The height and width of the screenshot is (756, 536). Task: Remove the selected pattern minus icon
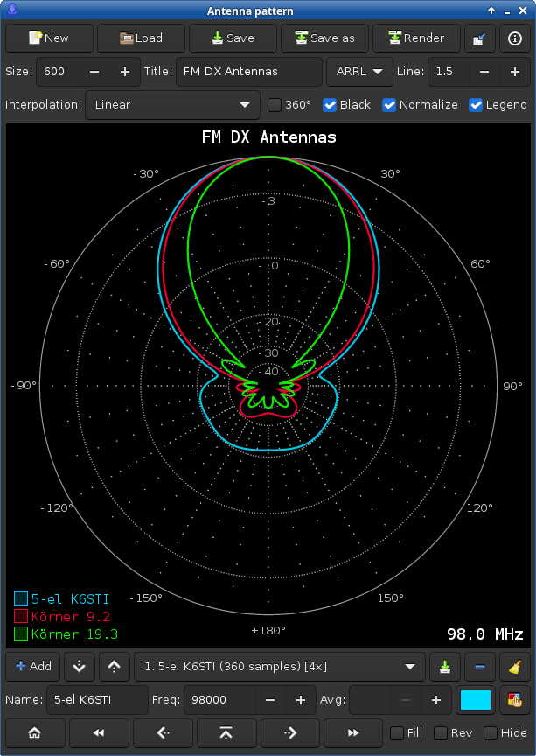pos(480,667)
